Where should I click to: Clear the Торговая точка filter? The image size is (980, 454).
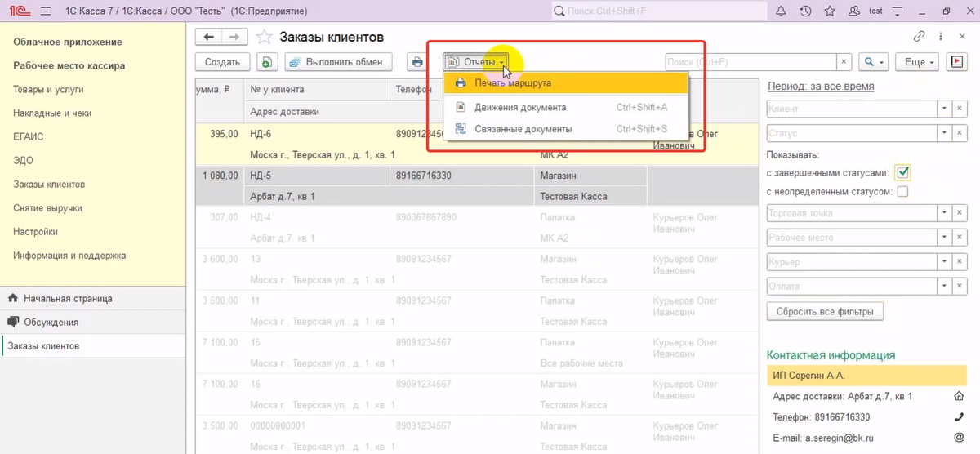coord(960,213)
